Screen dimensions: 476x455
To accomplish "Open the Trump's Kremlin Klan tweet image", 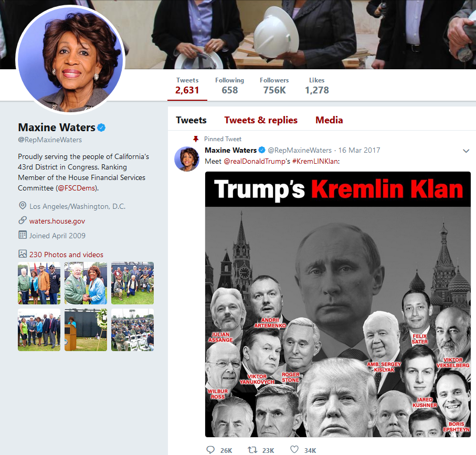I will coord(338,304).
